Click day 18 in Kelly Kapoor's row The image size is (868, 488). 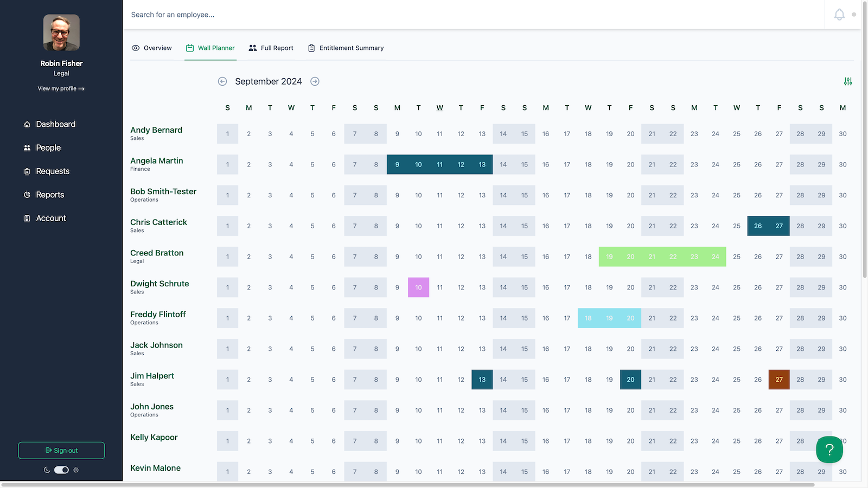588,441
